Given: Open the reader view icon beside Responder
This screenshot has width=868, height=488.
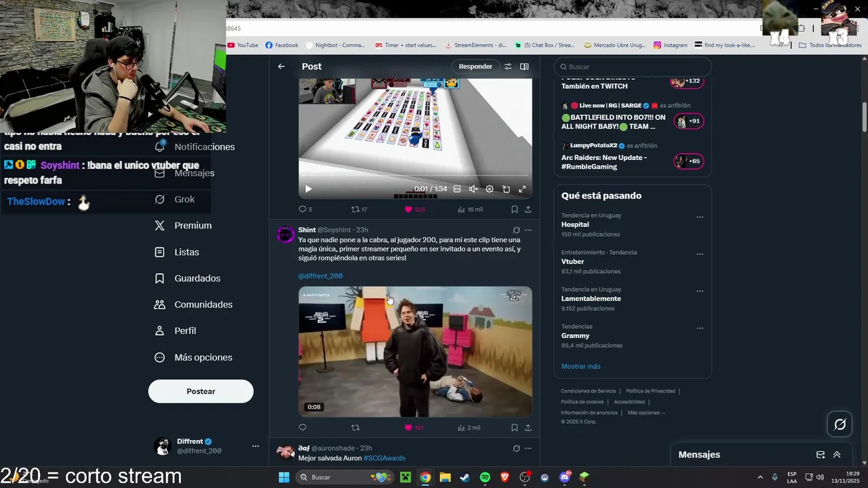Looking at the screenshot, I should 524,66.
